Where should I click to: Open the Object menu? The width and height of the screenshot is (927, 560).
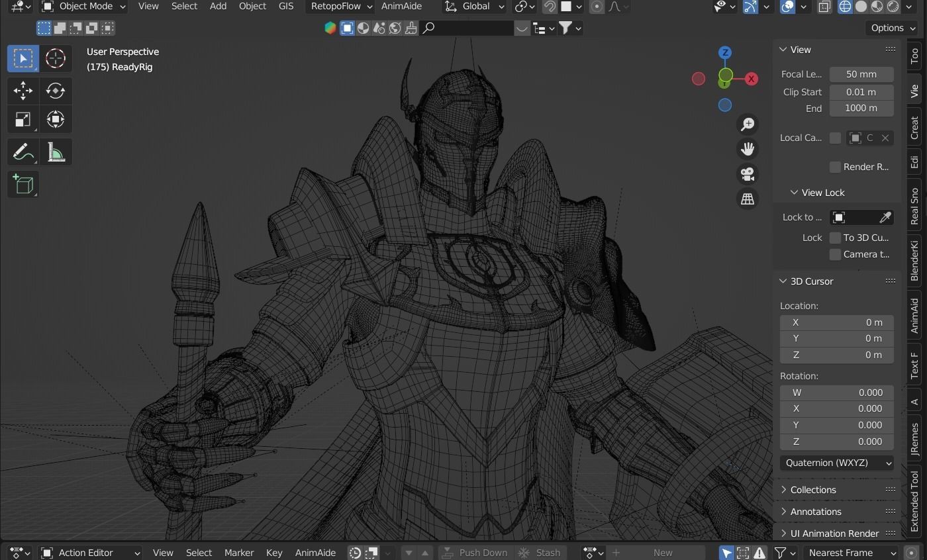[252, 7]
